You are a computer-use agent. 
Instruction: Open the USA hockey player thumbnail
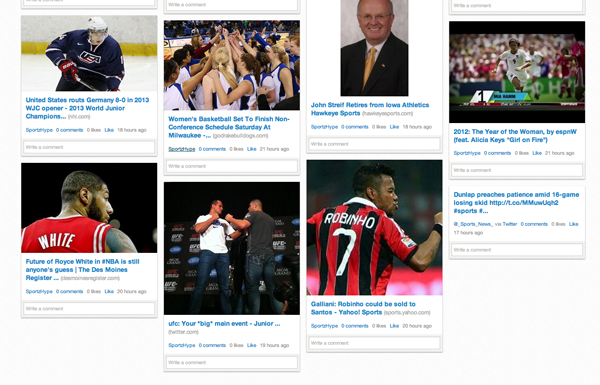[89, 53]
